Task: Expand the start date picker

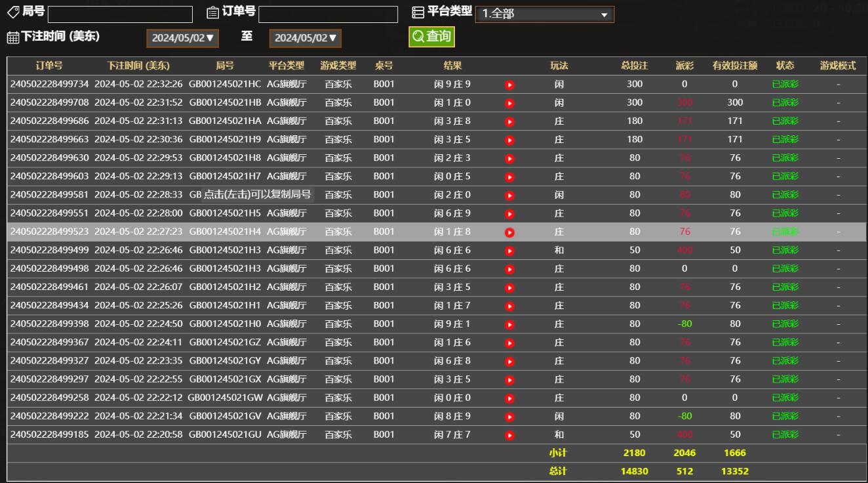Action: pyautogui.click(x=182, y=38)
